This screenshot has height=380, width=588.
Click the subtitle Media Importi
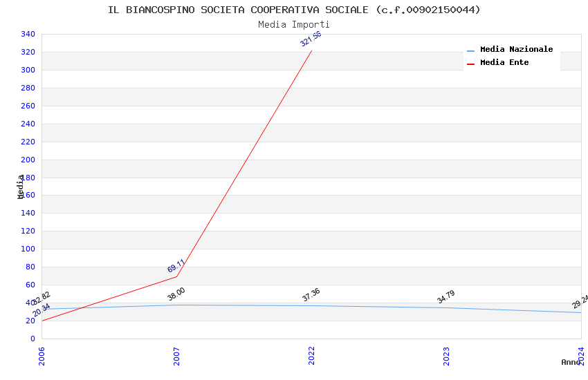(x=293, y=25)
